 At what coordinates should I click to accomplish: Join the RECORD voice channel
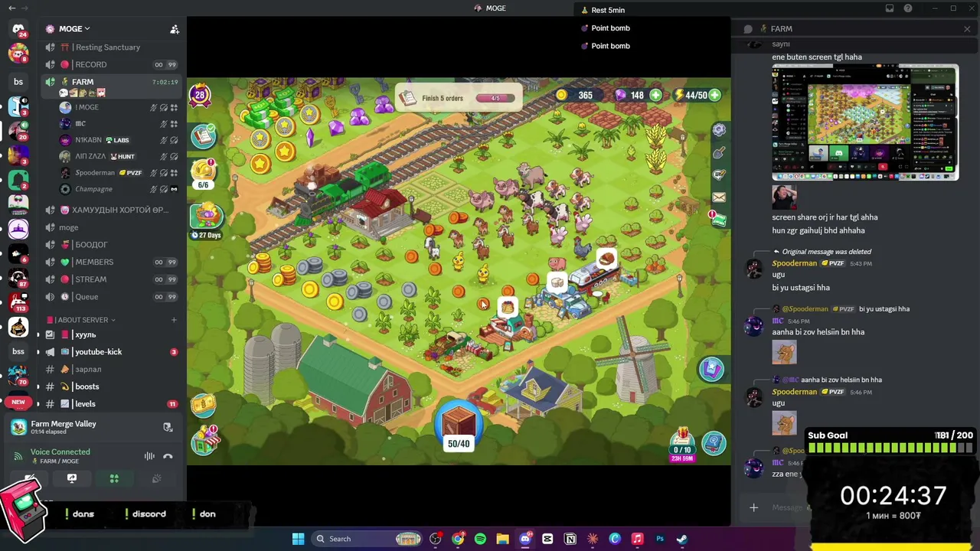[112, 64]
